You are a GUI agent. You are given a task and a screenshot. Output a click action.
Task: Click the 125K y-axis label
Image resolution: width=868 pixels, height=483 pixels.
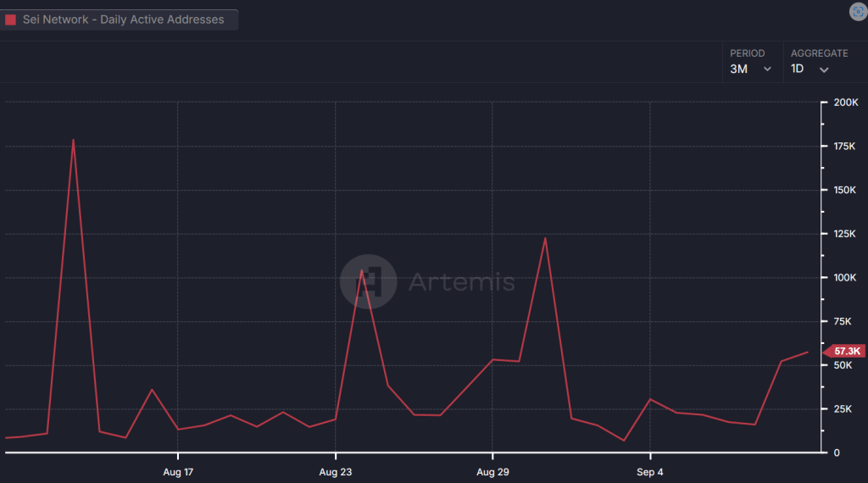click(x=845, y=234)
